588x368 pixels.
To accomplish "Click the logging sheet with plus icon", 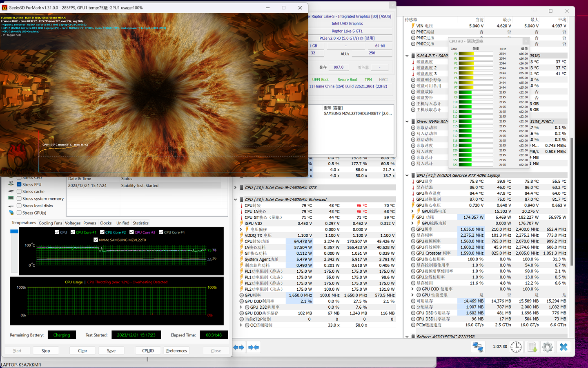I will pyautogui.click(x=532, y=347).
